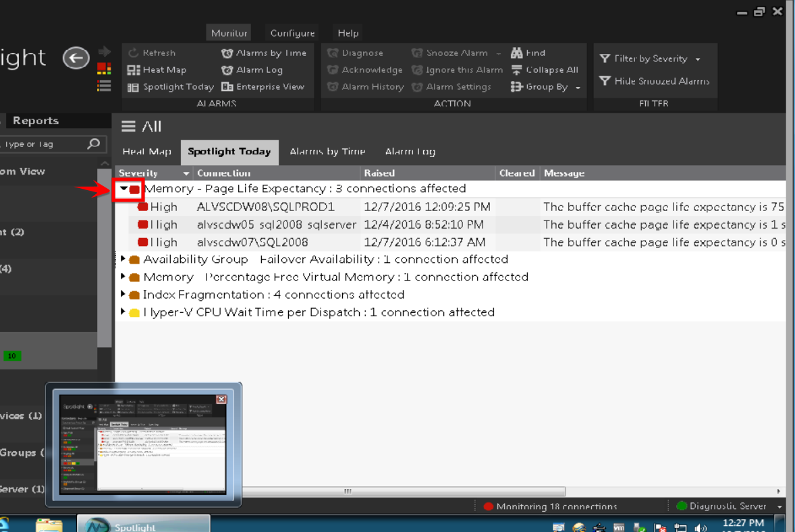Click the Diagnose action

pos(356,53)
